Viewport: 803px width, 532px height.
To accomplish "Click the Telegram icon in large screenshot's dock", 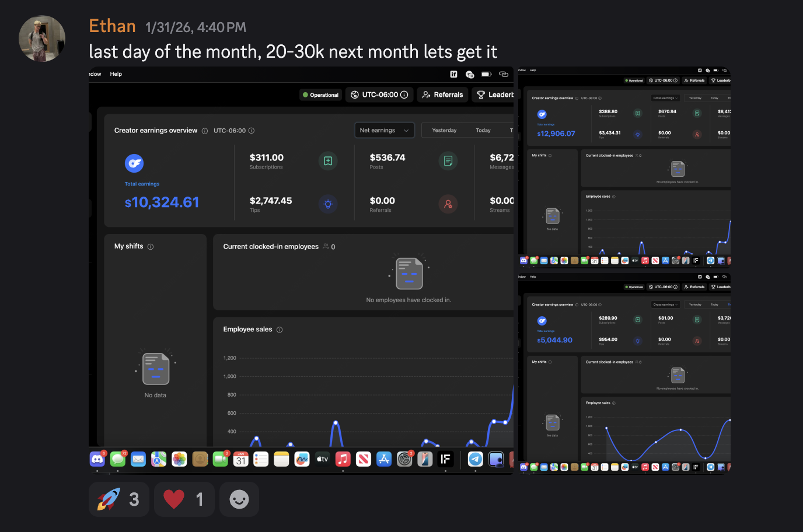I will click(475, 459).
